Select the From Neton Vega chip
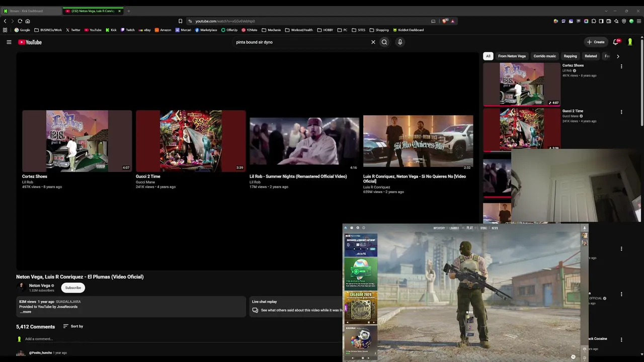 click(x=512, y=56)
